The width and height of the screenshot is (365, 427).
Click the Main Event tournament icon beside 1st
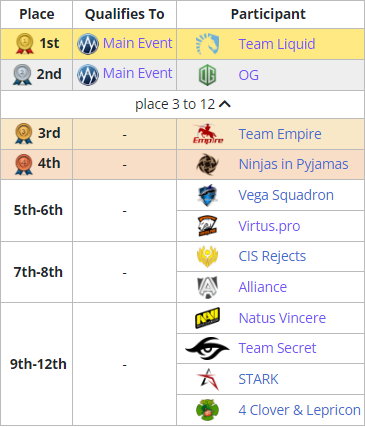coord(88,44)
